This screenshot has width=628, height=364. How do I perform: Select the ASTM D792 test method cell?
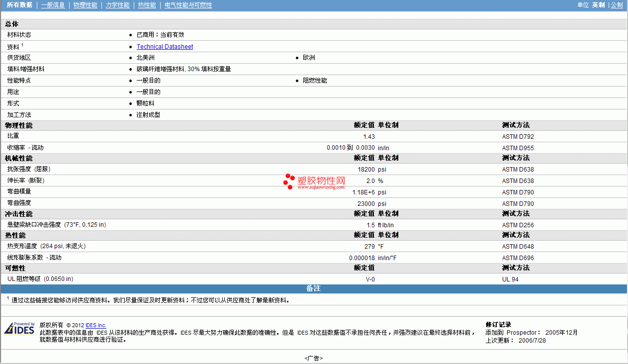[518, 137]
